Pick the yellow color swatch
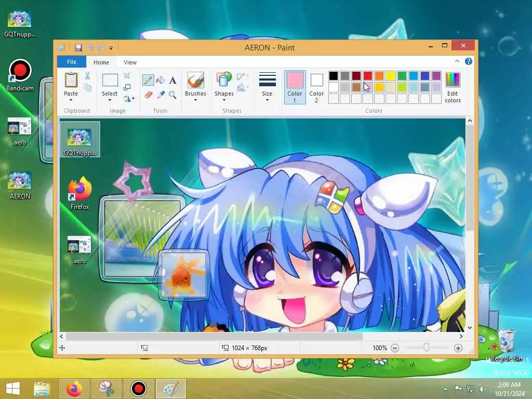532x399 pixels. [x=391, y=76]
